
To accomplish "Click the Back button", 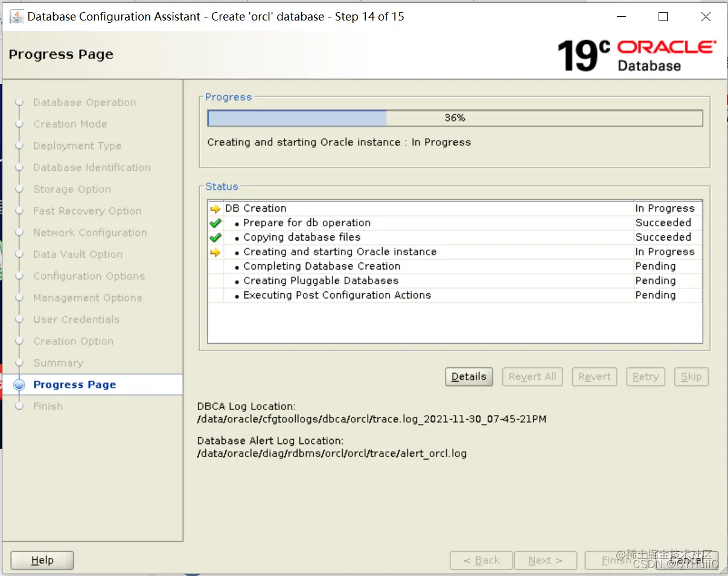I will click(481, 560).
